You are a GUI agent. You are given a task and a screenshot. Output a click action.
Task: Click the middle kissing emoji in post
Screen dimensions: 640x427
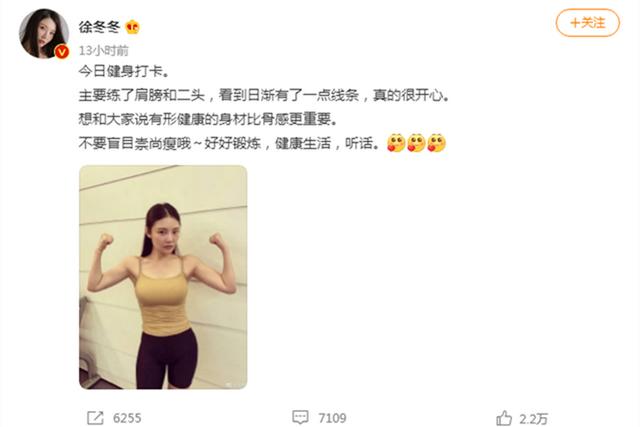click(416, 143)
